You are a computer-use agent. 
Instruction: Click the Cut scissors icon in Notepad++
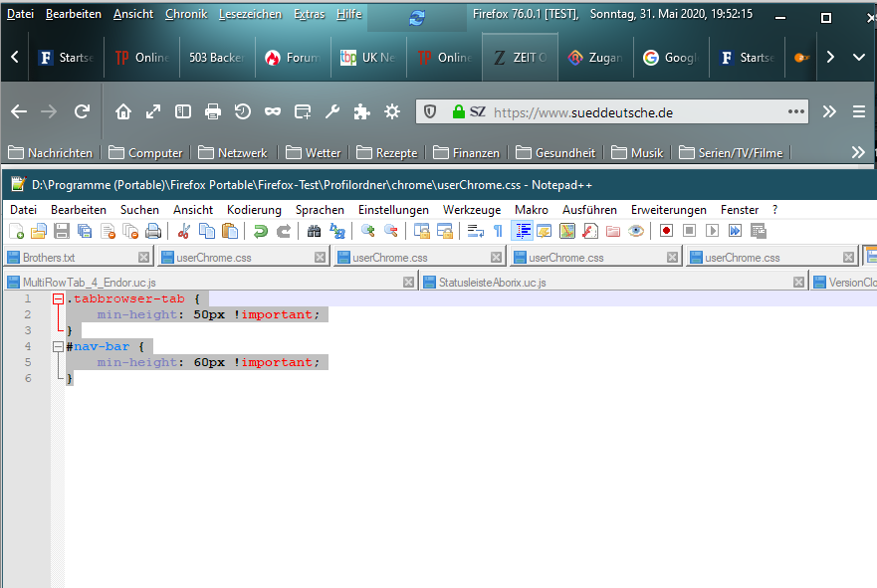(183, 231)
